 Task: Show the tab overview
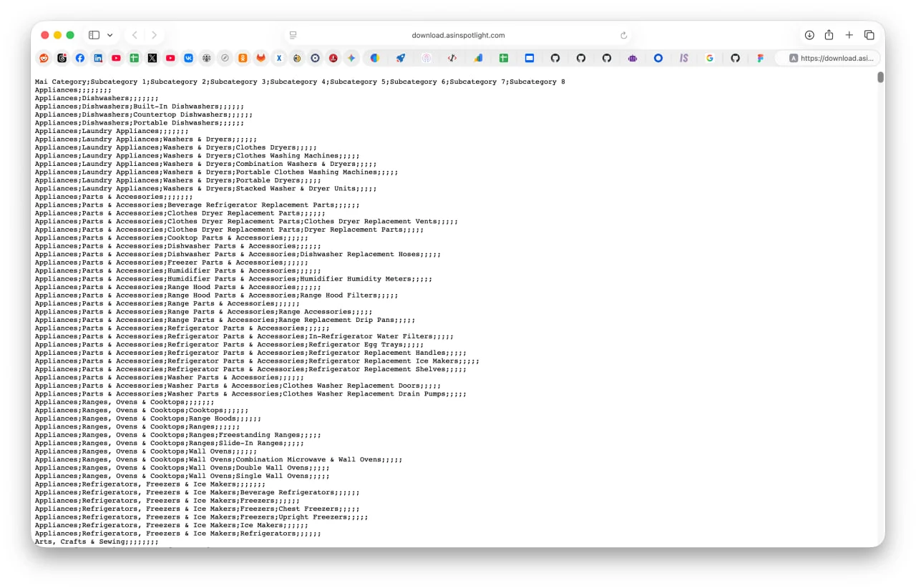[x=869, y=35]
